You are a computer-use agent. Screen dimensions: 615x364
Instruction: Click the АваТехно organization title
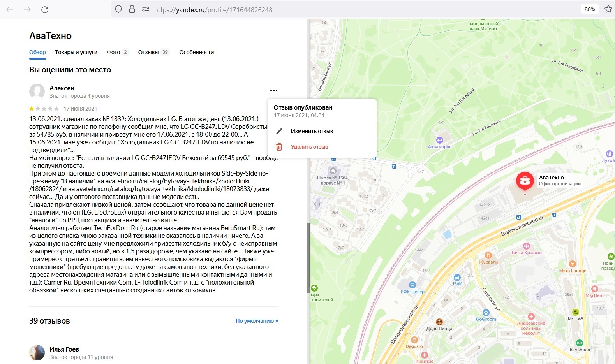51,36
